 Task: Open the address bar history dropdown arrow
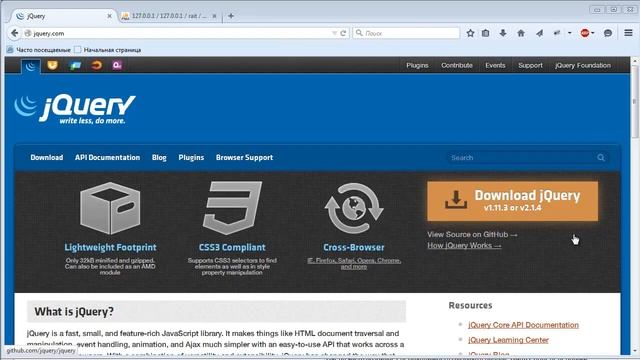pos(334,33)
